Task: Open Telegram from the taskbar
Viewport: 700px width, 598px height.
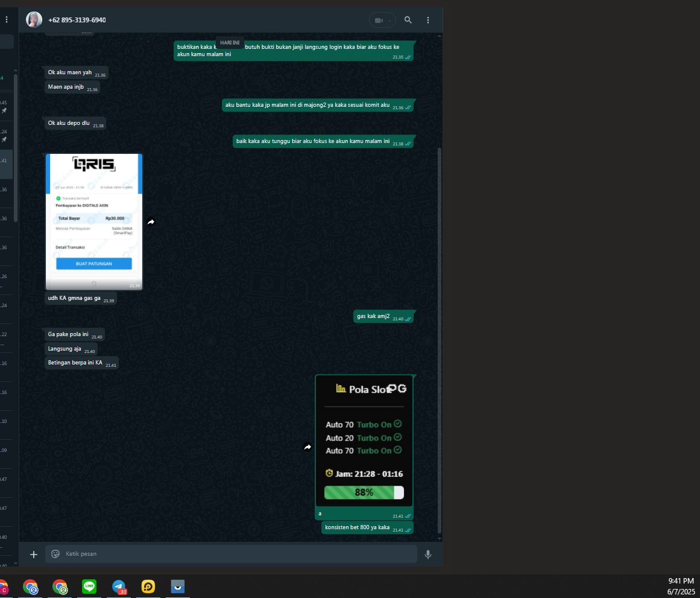Action: (119, 587)
